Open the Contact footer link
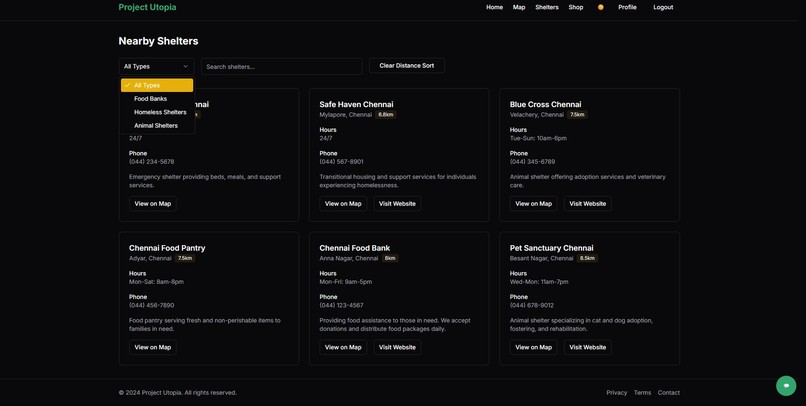 [x=669, y=393]
